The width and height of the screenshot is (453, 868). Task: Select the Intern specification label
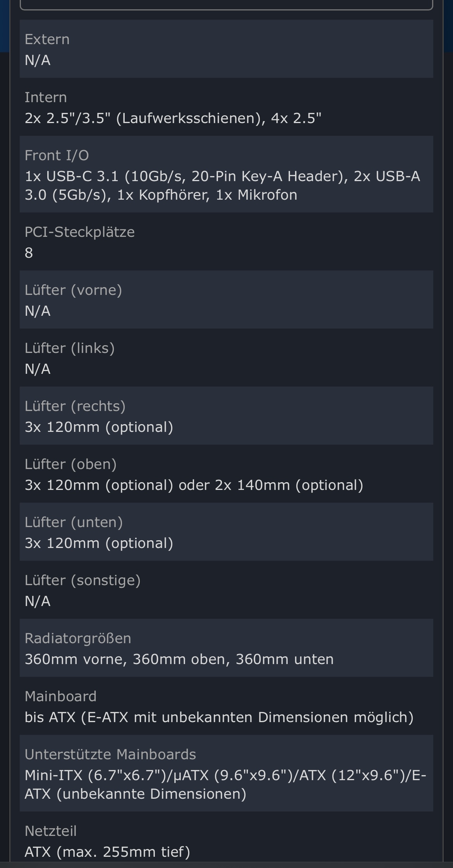46,98
